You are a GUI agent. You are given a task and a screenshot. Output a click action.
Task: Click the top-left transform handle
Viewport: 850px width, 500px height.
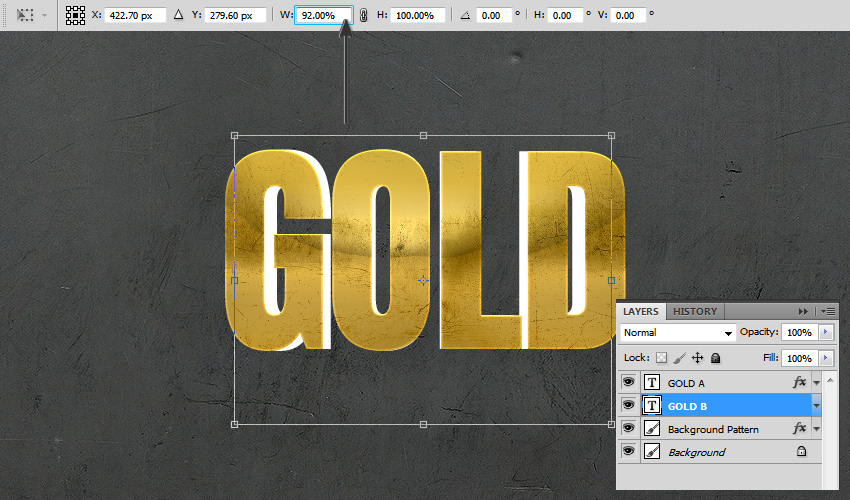pos(235,136)
